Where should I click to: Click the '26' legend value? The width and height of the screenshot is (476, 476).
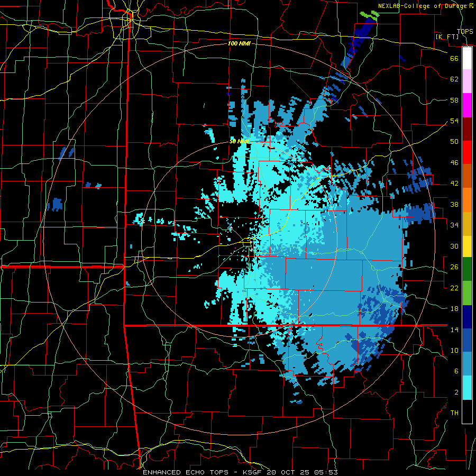(x=454, y=267)
